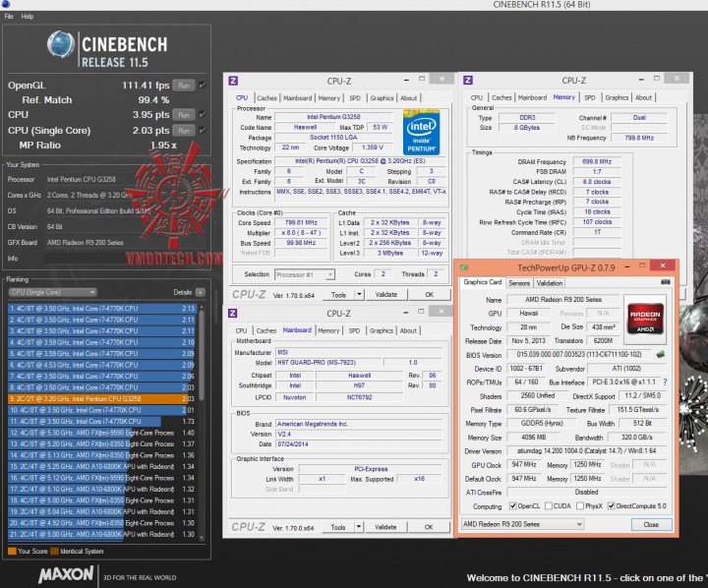Image resolution: width=708 pixels, height=588 pixels.
Task: Select ranking row 15 A10-6800K at 5.25 GHz
Action: click(x=101, y=466)
